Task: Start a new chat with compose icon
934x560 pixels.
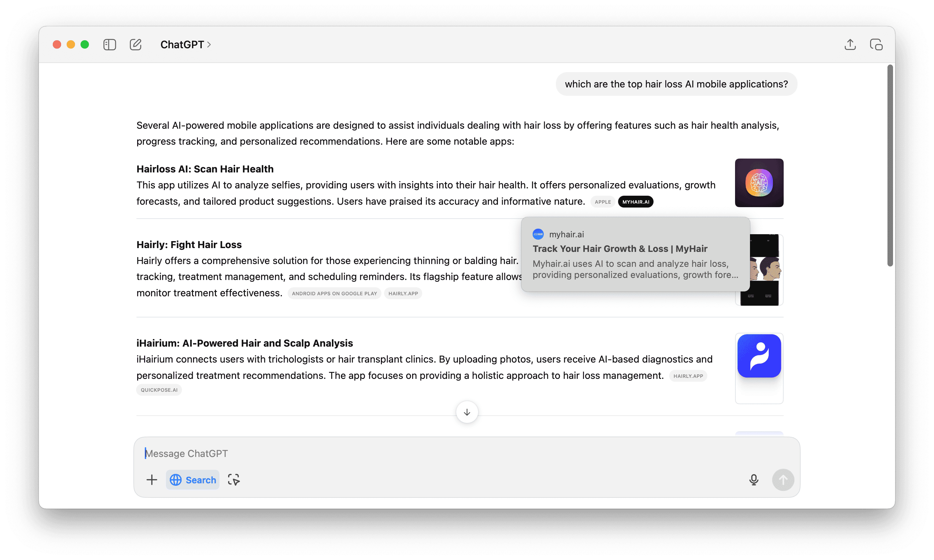Action: pos(135,44)
